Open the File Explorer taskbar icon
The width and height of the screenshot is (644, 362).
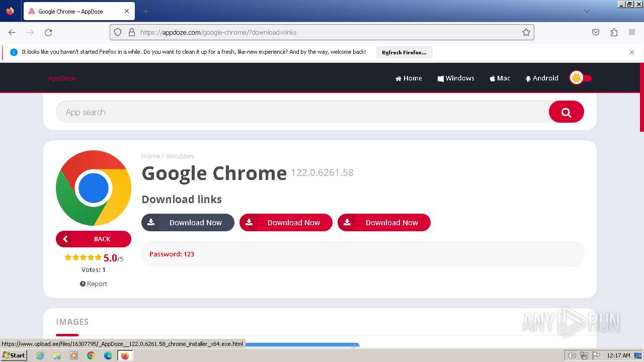coord(57,355)
